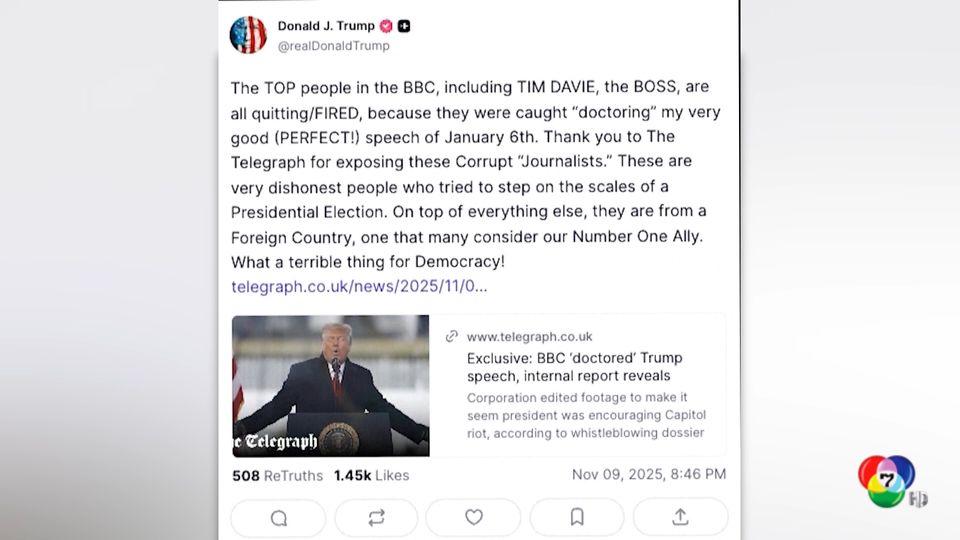Open the share upload icon
The width and height of the screenshot is (960, 540).
click(680, 517)
